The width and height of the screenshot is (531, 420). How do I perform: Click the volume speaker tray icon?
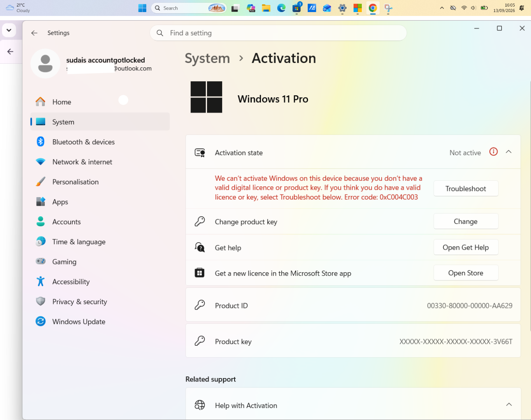coord(473,8)
